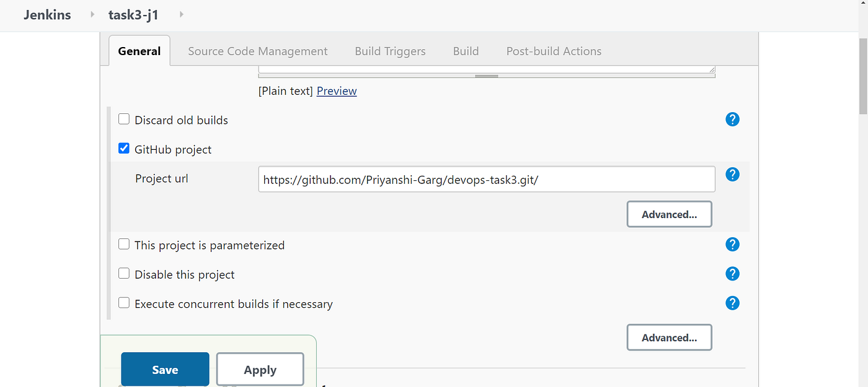Viewport: 868px width, 387px height.
Task: Open the Build Triggers tab
Action: point(390,51)
